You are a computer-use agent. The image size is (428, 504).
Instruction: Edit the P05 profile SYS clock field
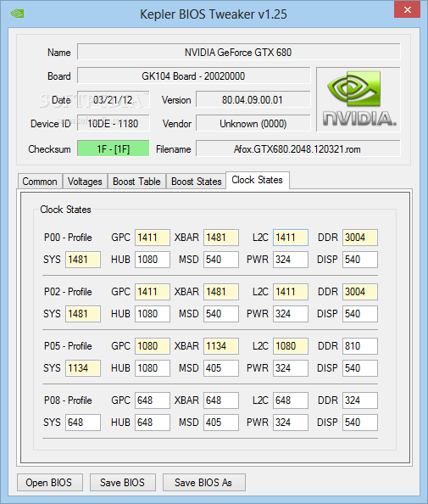tap(83, 368)
